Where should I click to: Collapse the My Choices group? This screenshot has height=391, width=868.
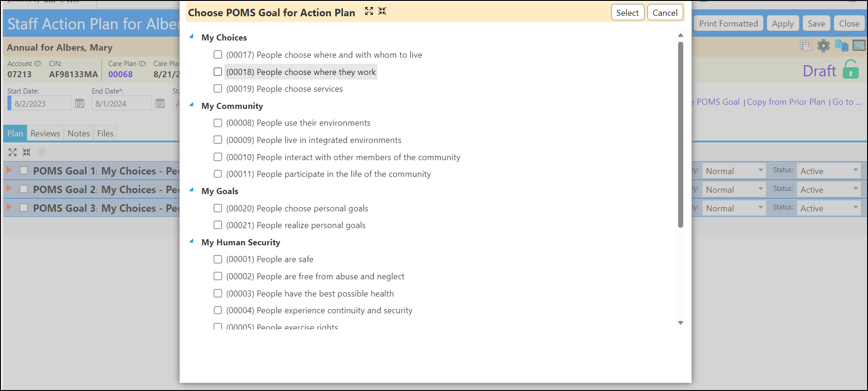click(191, 36)
